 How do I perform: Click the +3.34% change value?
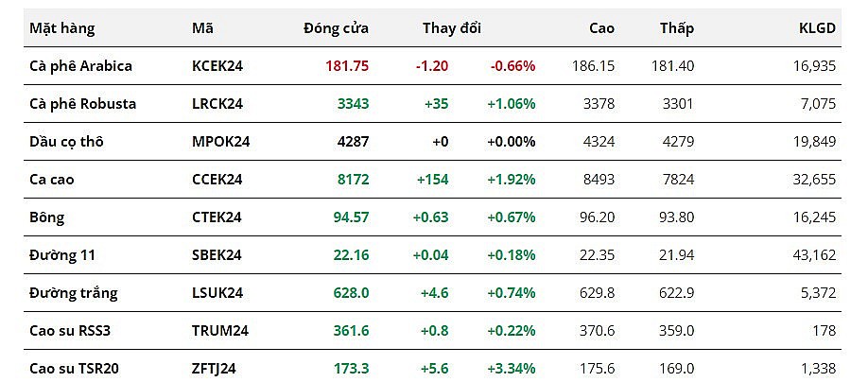pyautogui.click(x=511, y=368)
